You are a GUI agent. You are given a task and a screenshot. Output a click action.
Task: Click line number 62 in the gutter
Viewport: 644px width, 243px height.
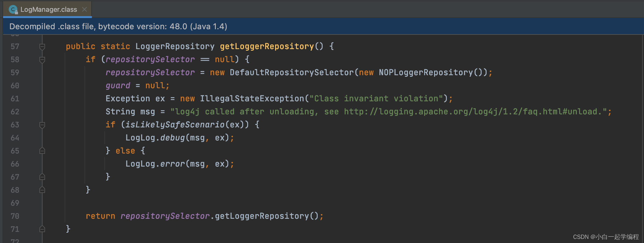(15, 112)
